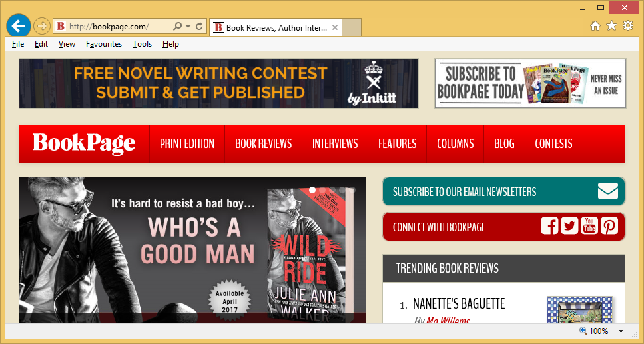Click the BookPage site logo
Viewport: 644px width, 344px height.
[x=84, y=143]
